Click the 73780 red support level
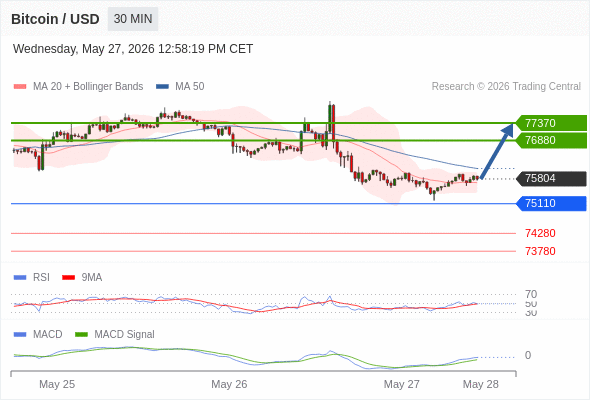The height and width of the screenshot is (400, 590). click(540, 251)
